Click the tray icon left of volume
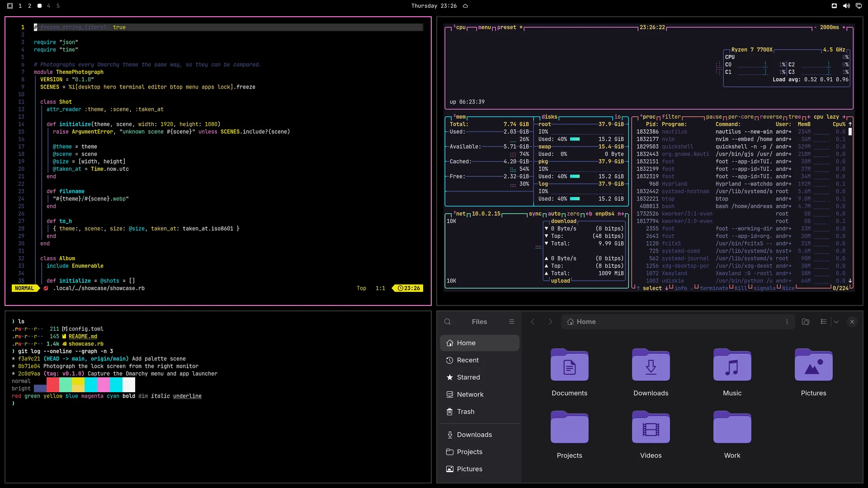Viewport: 868px width, 488px height. [x=834, y=6]
